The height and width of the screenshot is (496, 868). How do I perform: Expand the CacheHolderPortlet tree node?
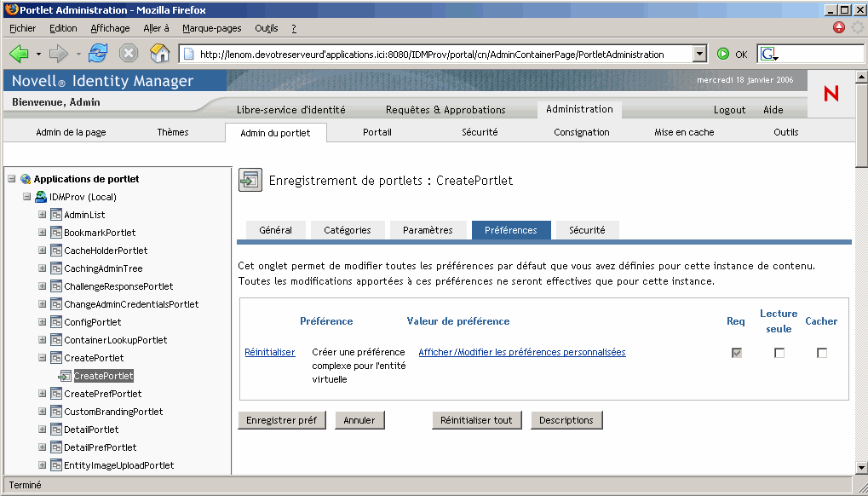click(x=42, y=251)
